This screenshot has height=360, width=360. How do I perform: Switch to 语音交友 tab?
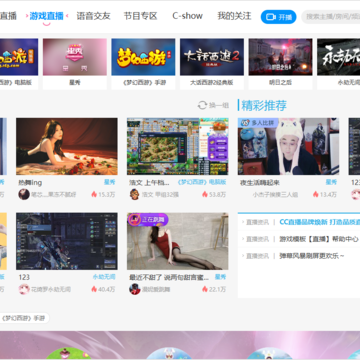coord(93,16)
